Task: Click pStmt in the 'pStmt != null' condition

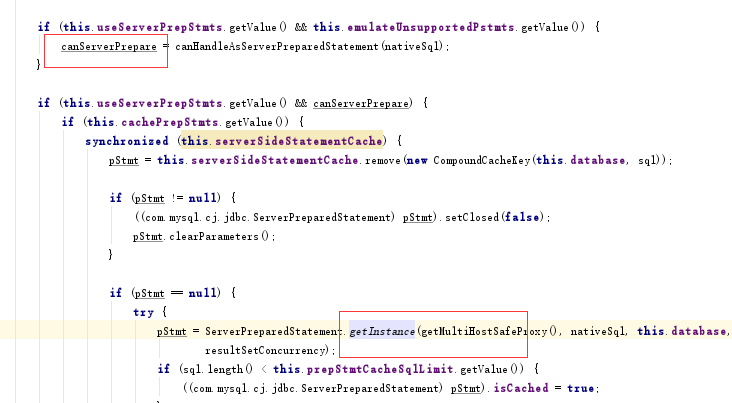Action: click(x=149, y=198)
